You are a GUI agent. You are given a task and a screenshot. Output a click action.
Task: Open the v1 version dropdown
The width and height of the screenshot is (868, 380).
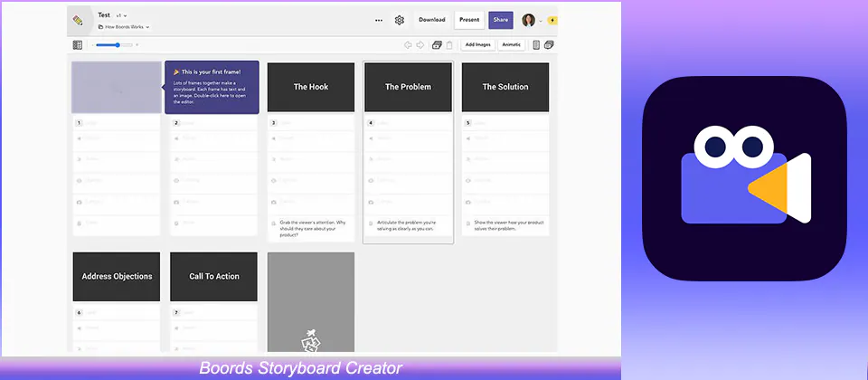[x=121, y=16]
